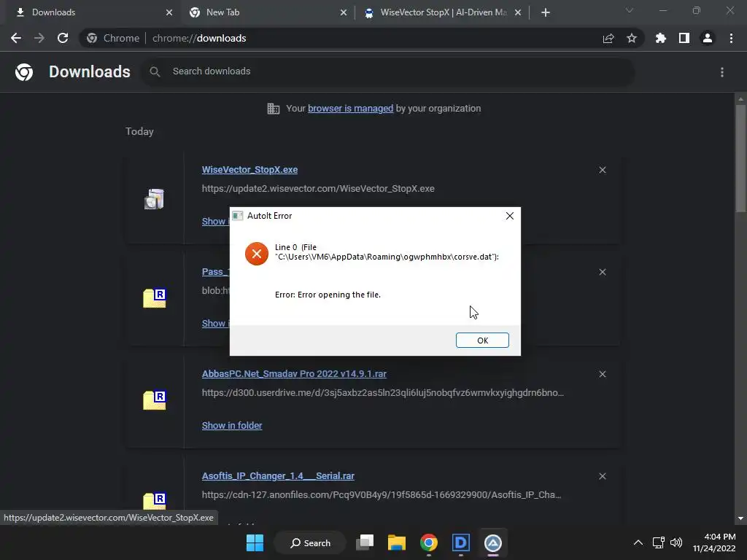Bookmark this page with the star icon
The height and width of the screenshot is (560, 747).
[632, 38]
